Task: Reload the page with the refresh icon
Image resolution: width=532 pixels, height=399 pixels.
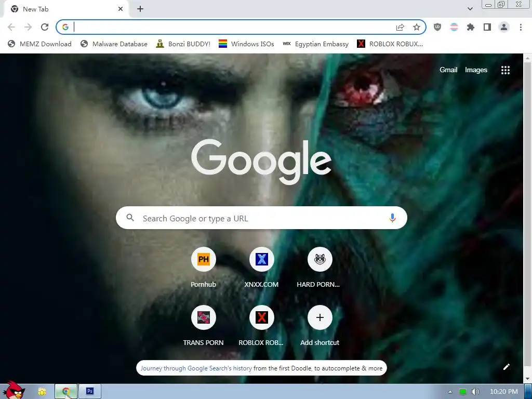Action: click(x=45, y=27)
